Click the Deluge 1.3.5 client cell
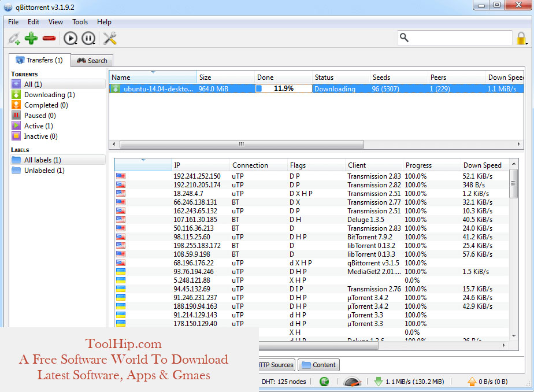The width and height of the screenshot is (534, 392). [366, 220]
